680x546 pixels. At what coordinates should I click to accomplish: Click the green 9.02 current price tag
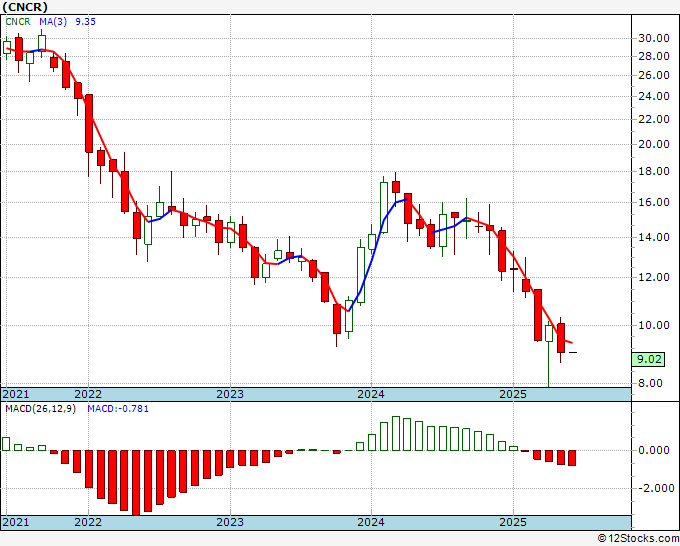648,360
